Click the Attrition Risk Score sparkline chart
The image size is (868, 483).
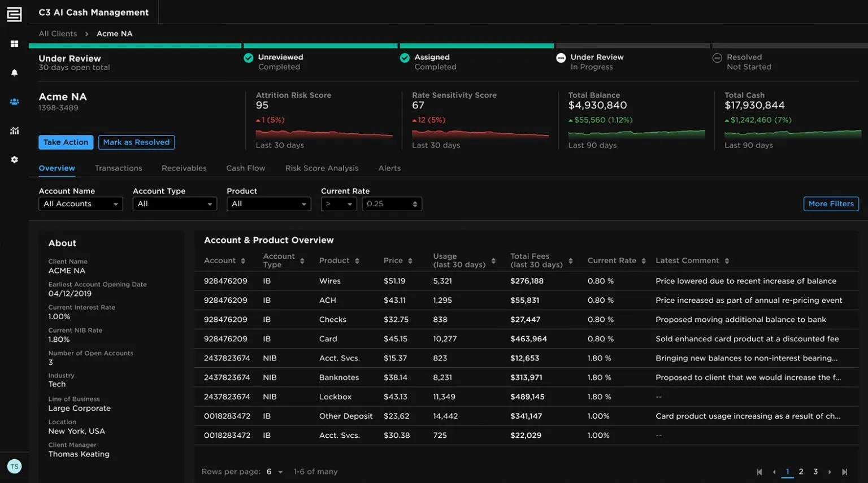324,134
